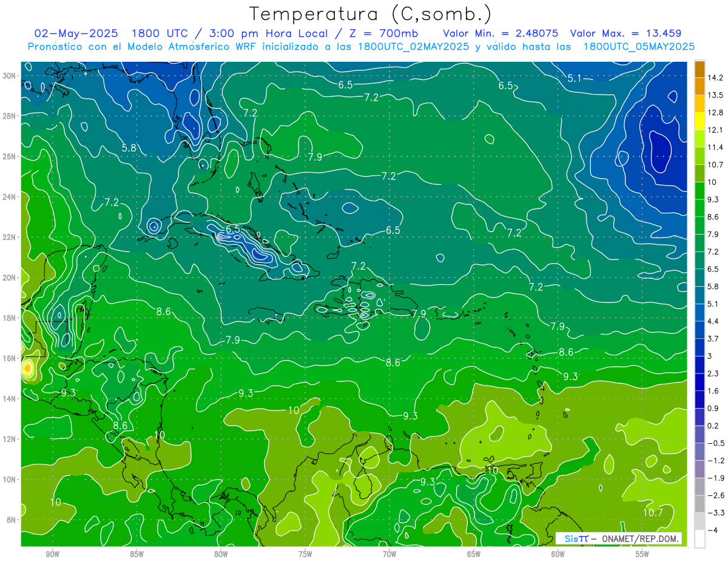The height and width of the screenshot is (562, 728).
Task: Pick the yellow swatch between 12.1 and 12.8
Action: click(699, 121)
